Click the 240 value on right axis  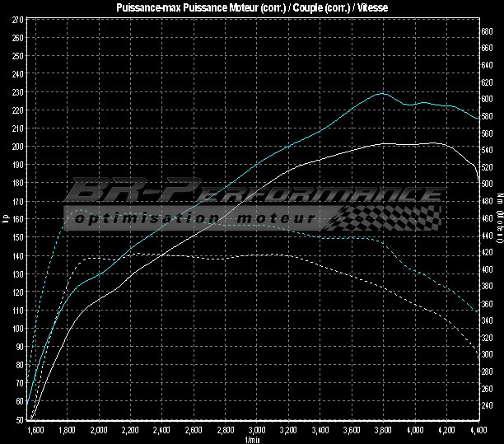click(x=488, y=405)
